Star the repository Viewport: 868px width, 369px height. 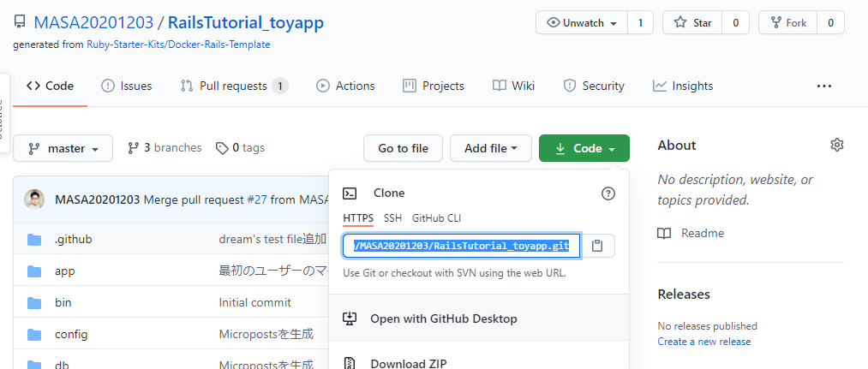(692, 22)
